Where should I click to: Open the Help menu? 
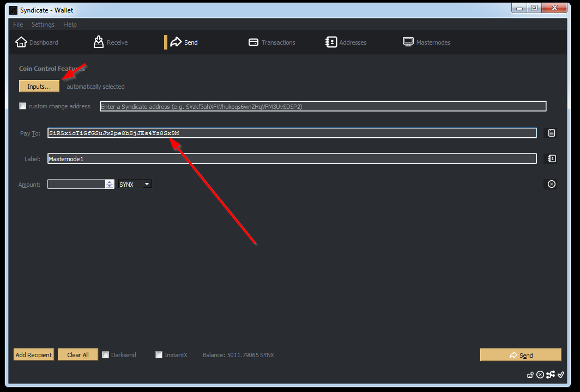pos(70,24)
